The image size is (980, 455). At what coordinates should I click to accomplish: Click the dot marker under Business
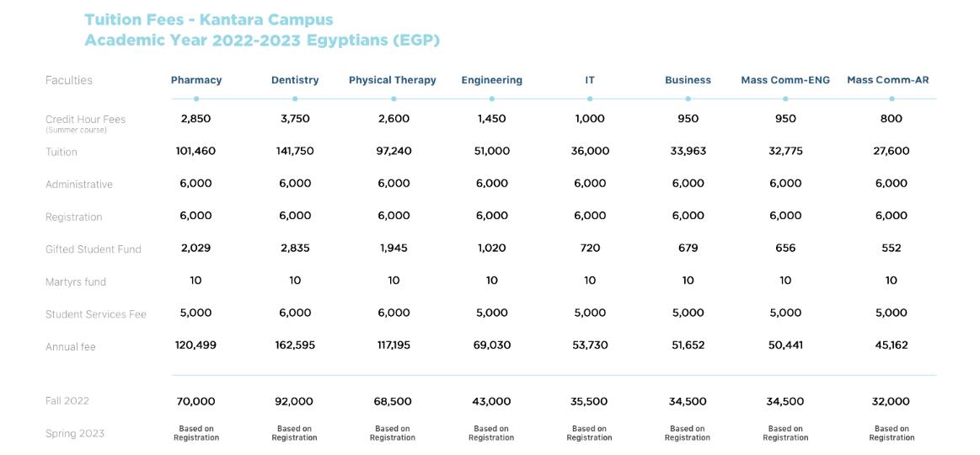click(688, 99)
